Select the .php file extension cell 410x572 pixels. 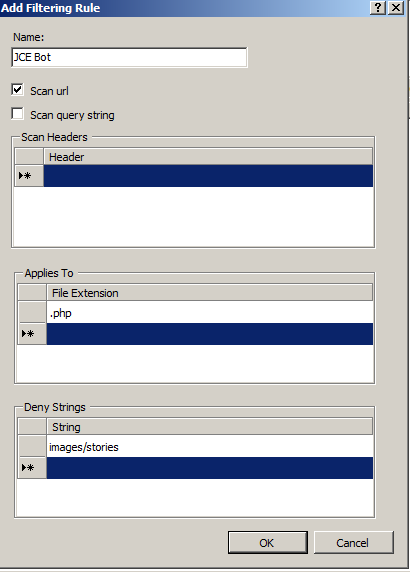pos(210,313)
